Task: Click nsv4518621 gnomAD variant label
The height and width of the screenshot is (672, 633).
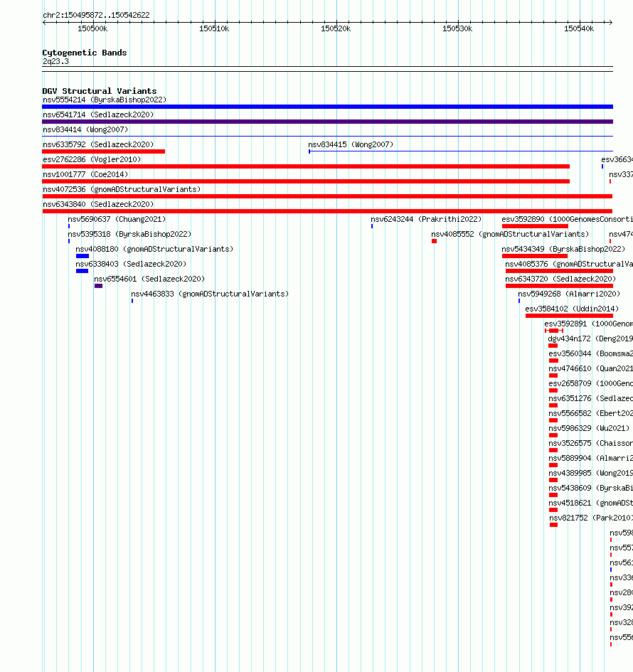Action: point(590,503)
